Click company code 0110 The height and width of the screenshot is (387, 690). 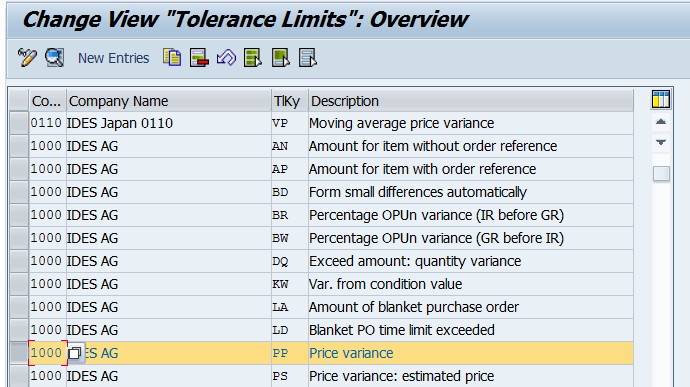[46, 123]
